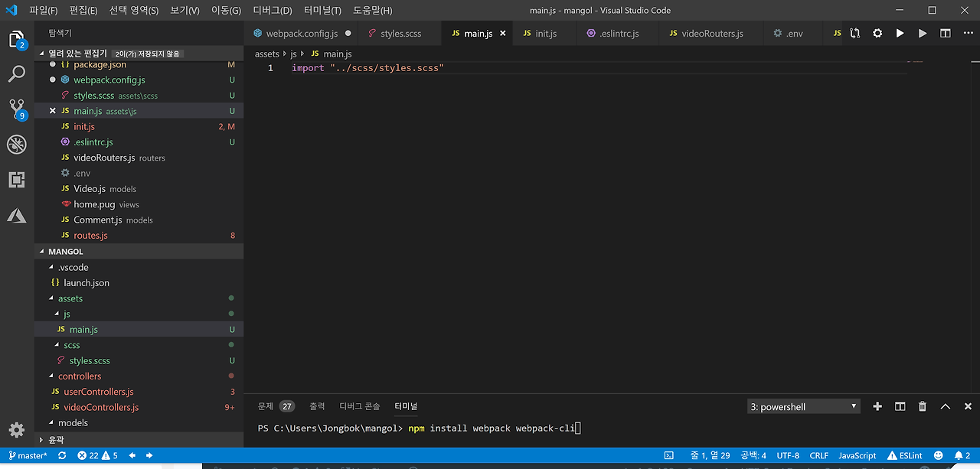Viewport: 980px width, 469px height.
Task: Click the terminal icon in status bar
Action: [668, 456]
